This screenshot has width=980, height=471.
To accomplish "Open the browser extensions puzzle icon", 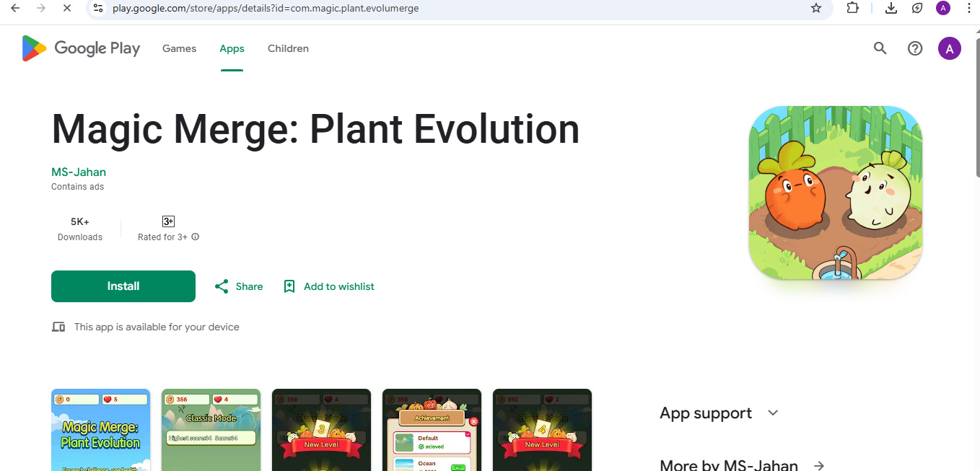I will 852,8.
